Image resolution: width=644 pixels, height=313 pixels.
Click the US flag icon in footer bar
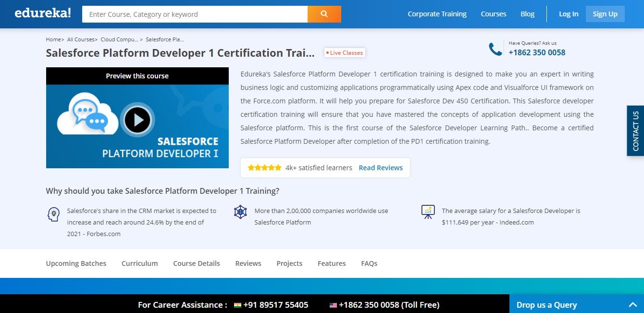[x=333, y=305]
